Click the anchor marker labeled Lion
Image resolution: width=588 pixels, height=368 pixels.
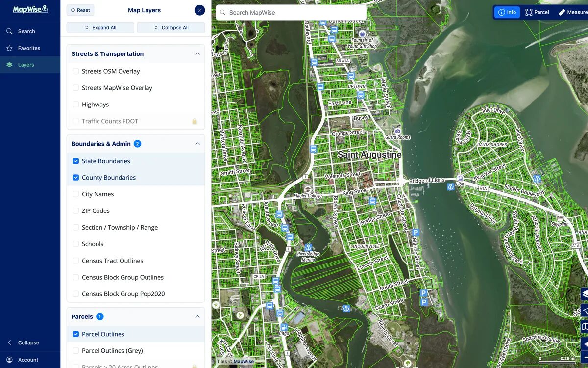450,187
